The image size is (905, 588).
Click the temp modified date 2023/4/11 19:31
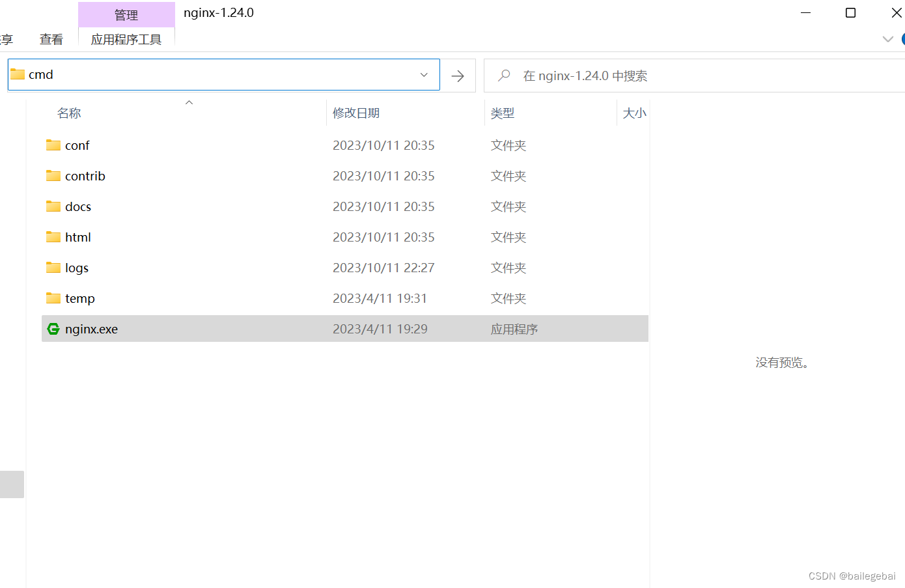point(380,298)
